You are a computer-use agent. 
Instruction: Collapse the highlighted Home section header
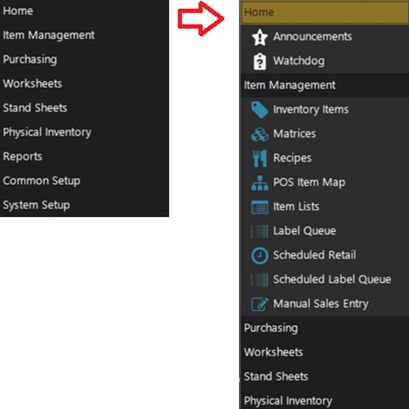click(325, 13)
